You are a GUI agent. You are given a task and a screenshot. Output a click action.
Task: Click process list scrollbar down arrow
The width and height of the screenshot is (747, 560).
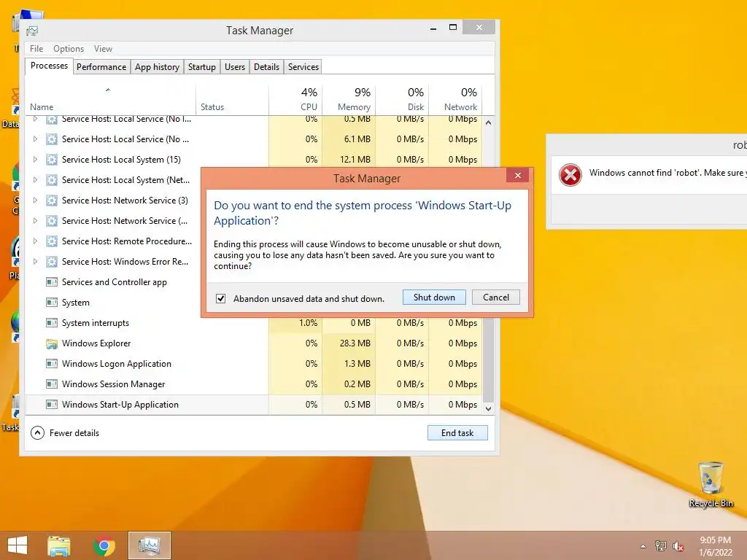click(488, 408)
